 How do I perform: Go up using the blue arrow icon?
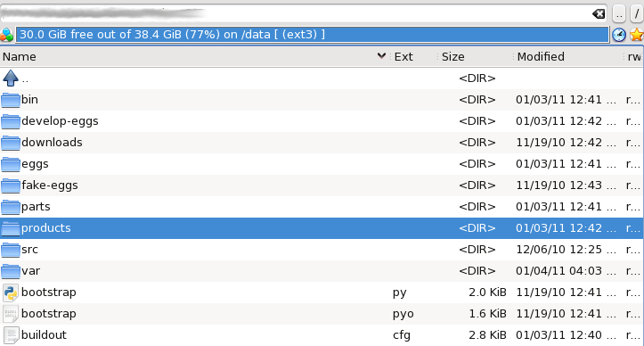[11, 78]
